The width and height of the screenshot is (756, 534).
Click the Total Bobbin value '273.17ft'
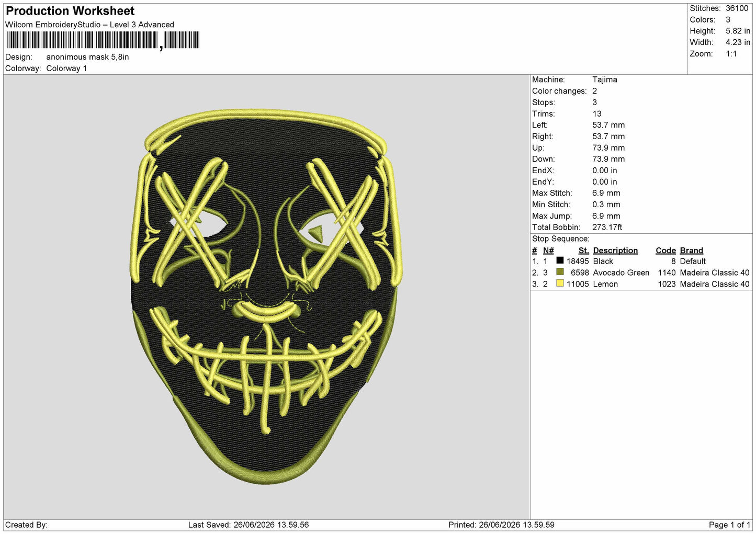tap(607, 228)
